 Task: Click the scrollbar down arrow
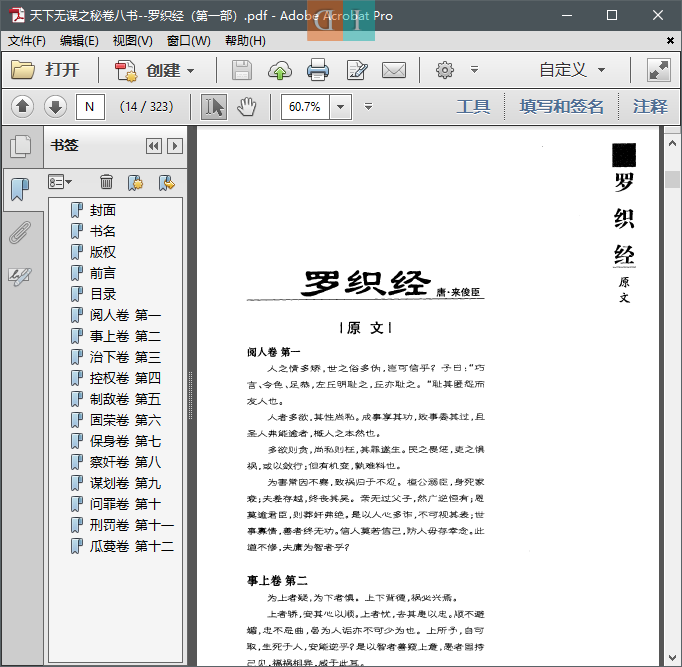[672, 657]
